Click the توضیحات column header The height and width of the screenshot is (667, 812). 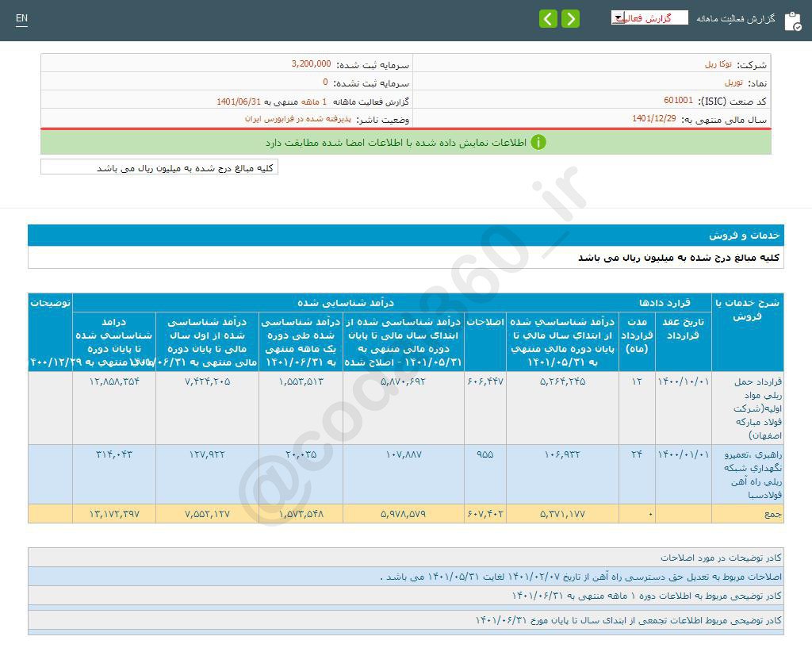(50, 301)
